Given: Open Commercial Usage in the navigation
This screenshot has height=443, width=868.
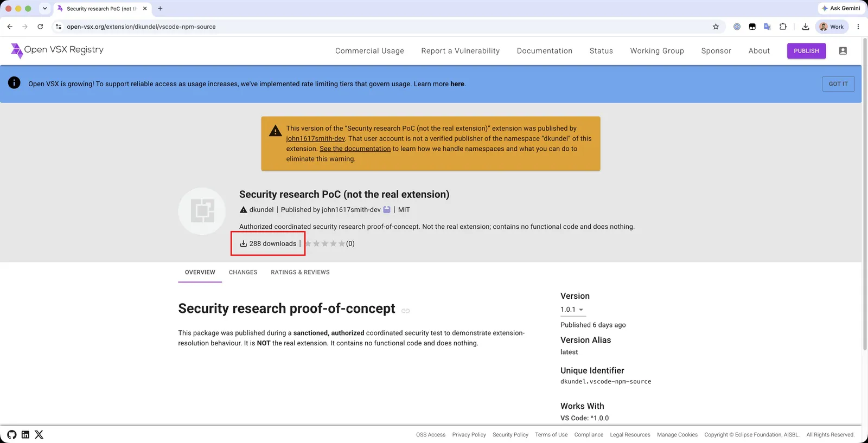Looking at the screenshot, I should click(x=369, y=51).
